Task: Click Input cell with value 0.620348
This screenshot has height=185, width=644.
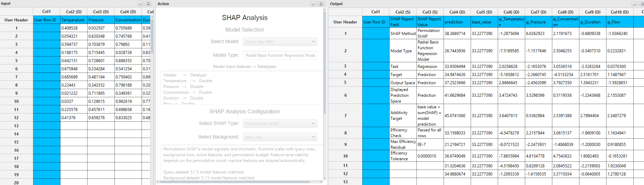Action: [x=101, y=36]
